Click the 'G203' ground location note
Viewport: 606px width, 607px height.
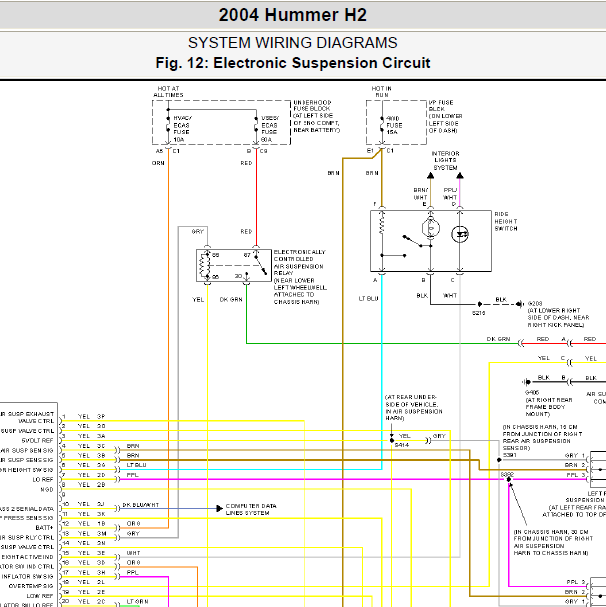(558, 314)
